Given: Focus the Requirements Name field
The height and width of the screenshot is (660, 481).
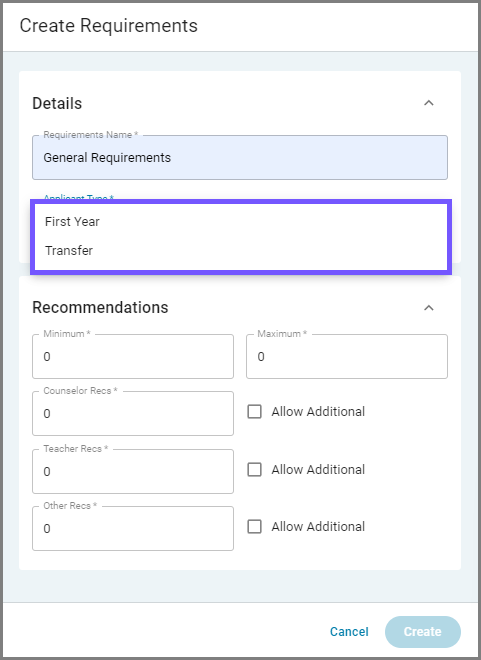Looking at the screenshot, I should (x=240, y=157).
